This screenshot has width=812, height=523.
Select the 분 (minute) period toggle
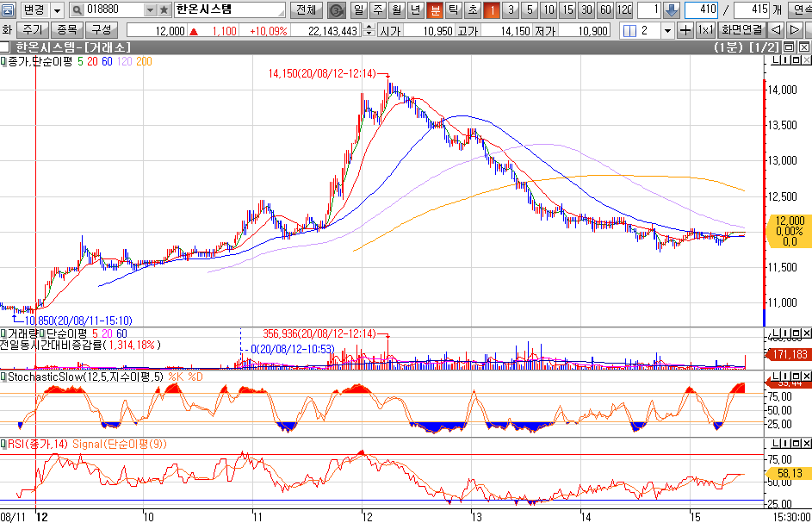click(435, 9)
